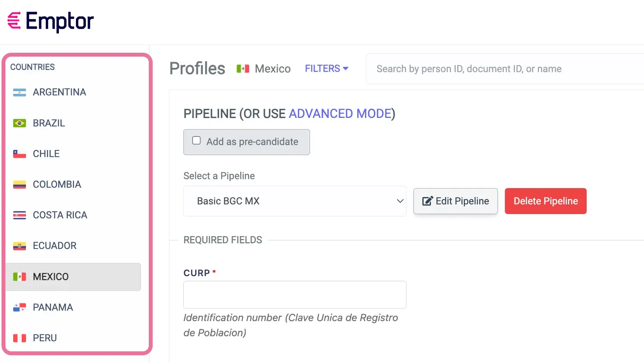Select the Panama flag icon

coord(19,307)
